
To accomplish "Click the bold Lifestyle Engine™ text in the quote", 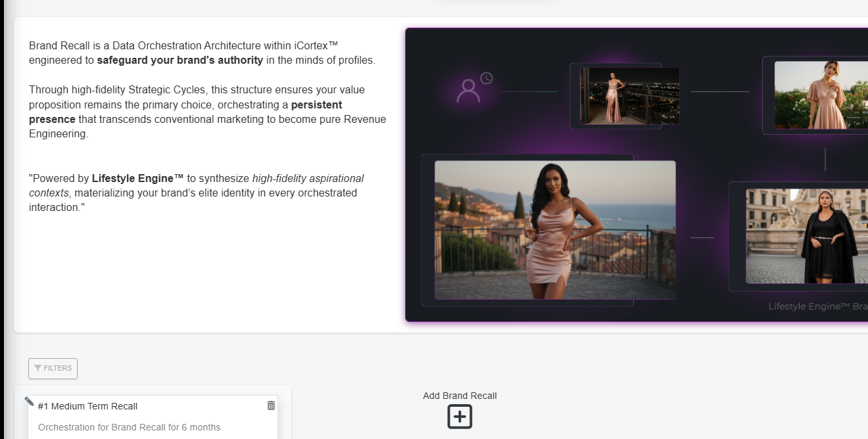I will (138, 178).
